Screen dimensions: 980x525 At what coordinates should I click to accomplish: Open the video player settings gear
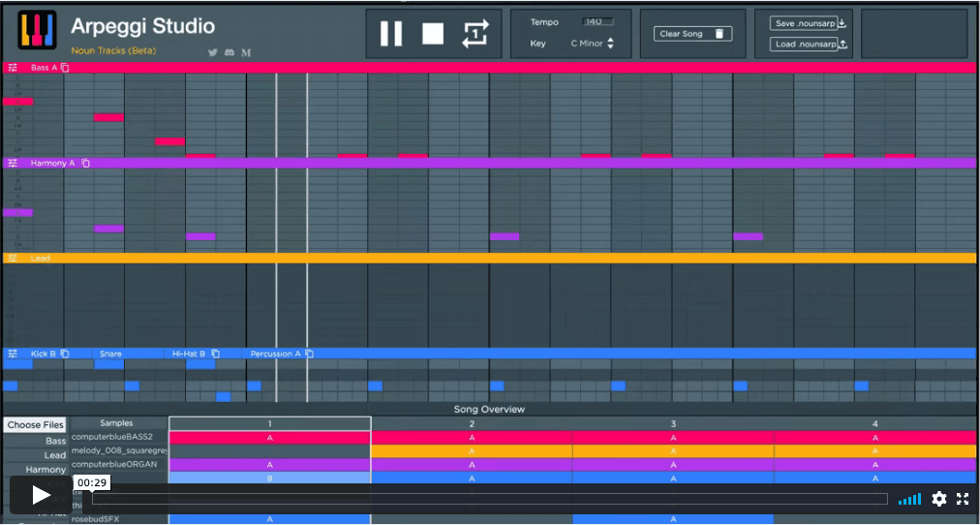click(938, 499)
